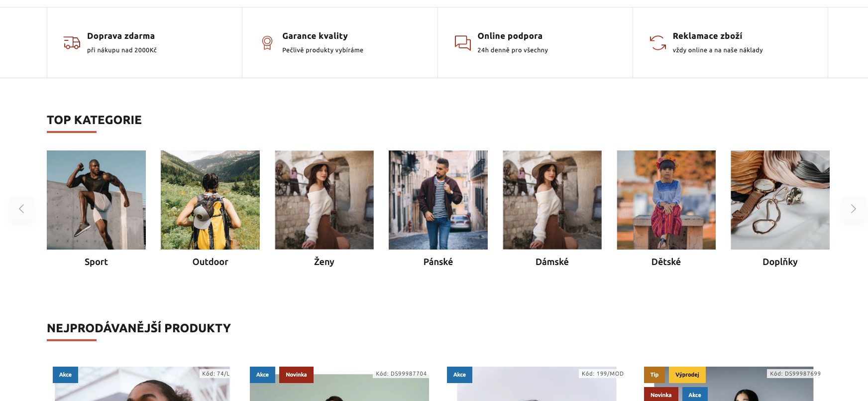Click the Akce badge on product DS99987704
This screenshot has width=868, height=401.
point(262,375)
